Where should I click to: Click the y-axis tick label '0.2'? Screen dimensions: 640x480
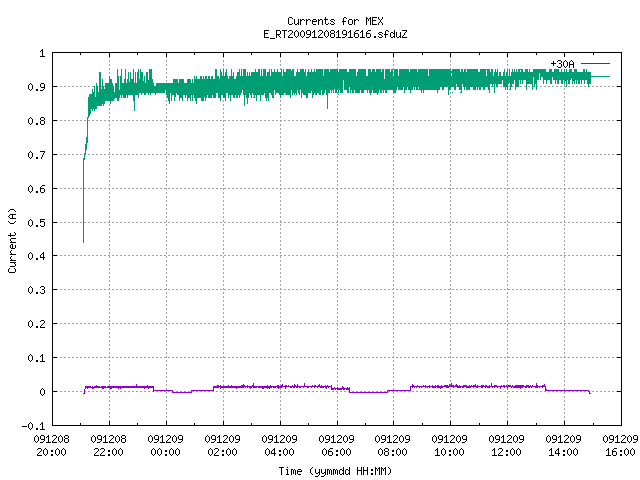[x=36, y=324]
